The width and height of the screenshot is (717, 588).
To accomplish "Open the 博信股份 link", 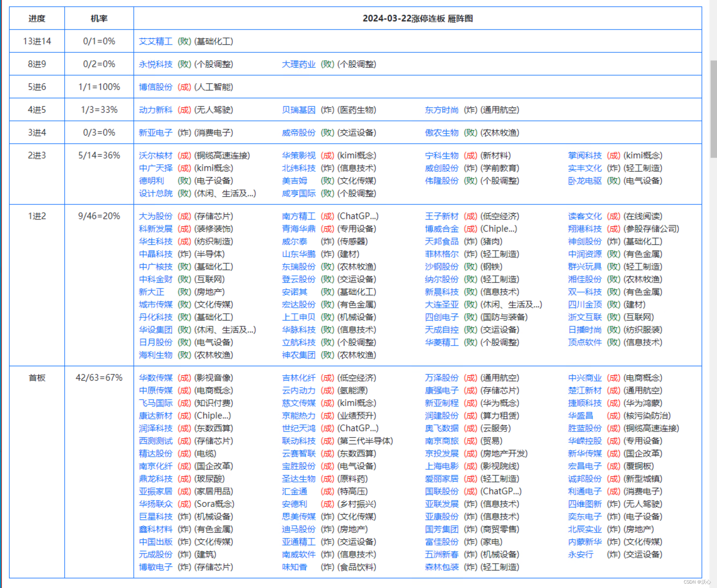I will point(156,87).
